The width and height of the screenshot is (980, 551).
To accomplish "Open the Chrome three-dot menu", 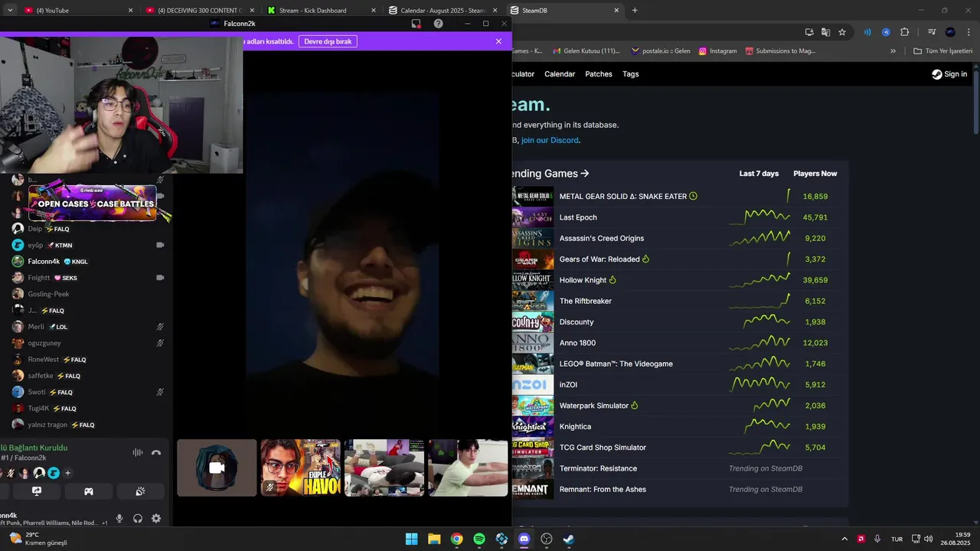I will tap(969, 32).
